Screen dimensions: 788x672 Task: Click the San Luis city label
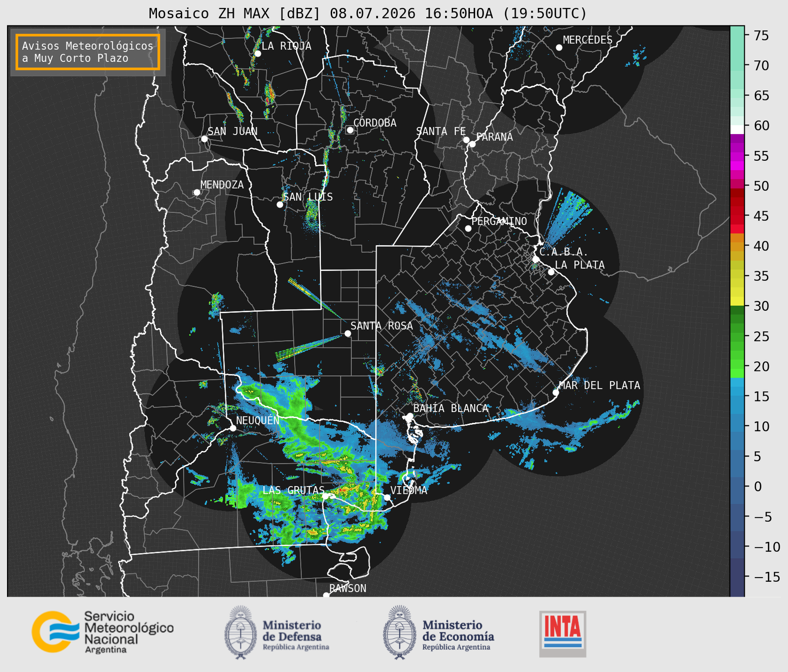[x=308, y=197]
